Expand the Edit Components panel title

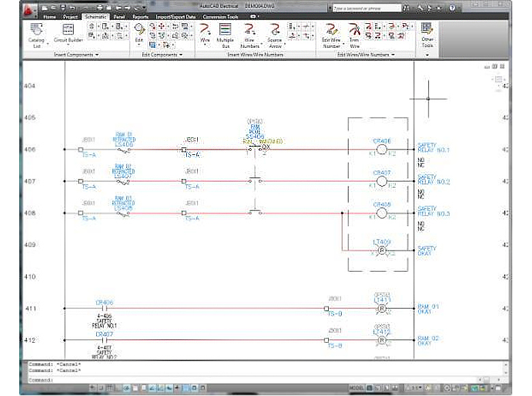point(162,55)
